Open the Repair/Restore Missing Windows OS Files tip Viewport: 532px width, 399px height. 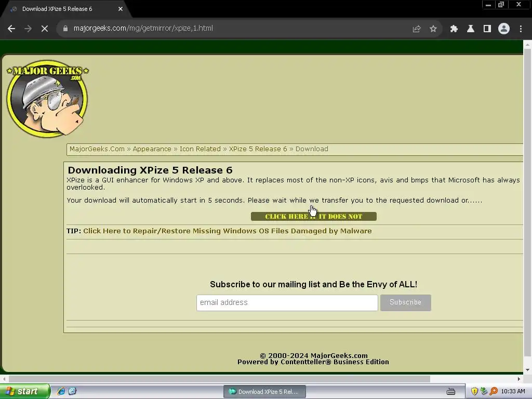(x=228, y=231)
